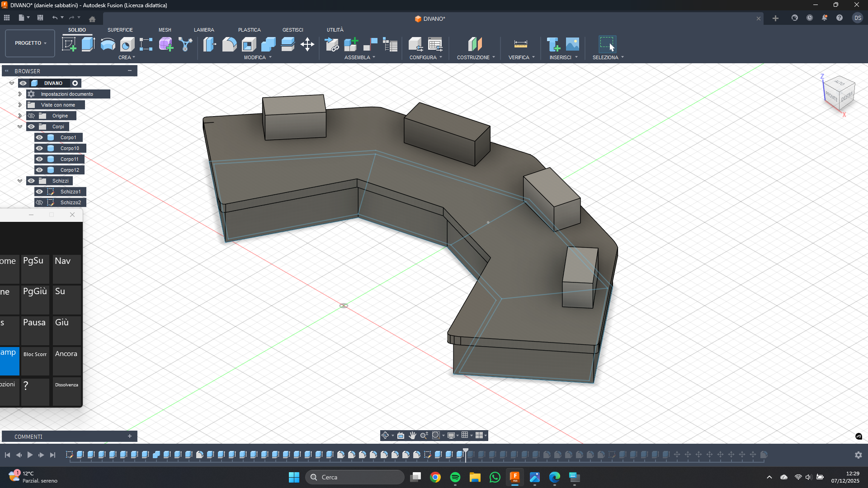
Task: Select the Revolve tool icon
Action: click(108, 44)
